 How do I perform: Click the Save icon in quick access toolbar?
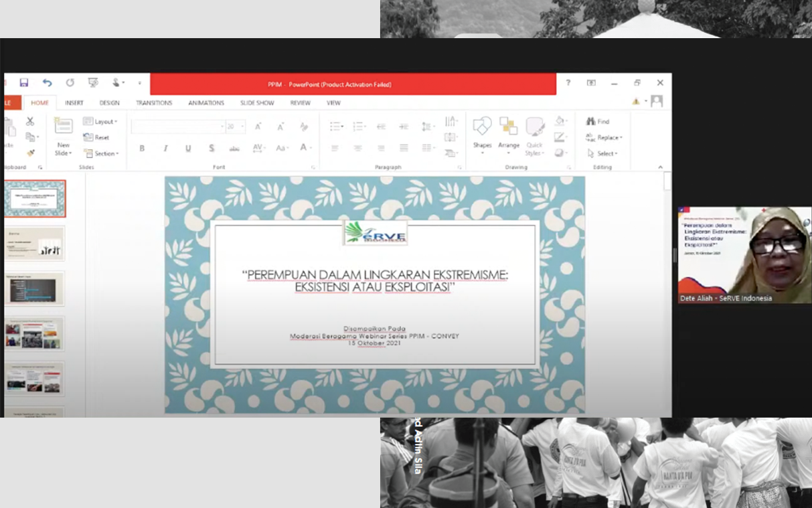pyautogui.click(x=24, y=83)
